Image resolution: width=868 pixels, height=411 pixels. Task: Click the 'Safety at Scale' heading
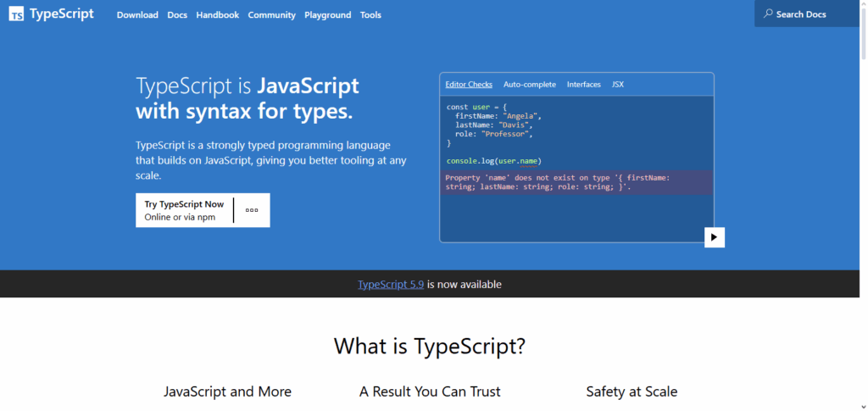tap(632, 392)
